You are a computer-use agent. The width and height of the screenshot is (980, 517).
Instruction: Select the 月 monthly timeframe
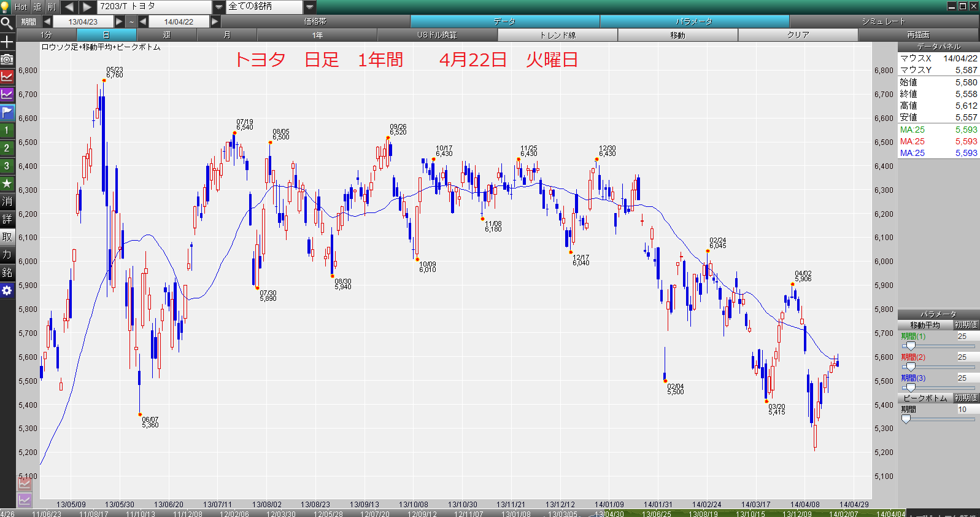point(227,35)
